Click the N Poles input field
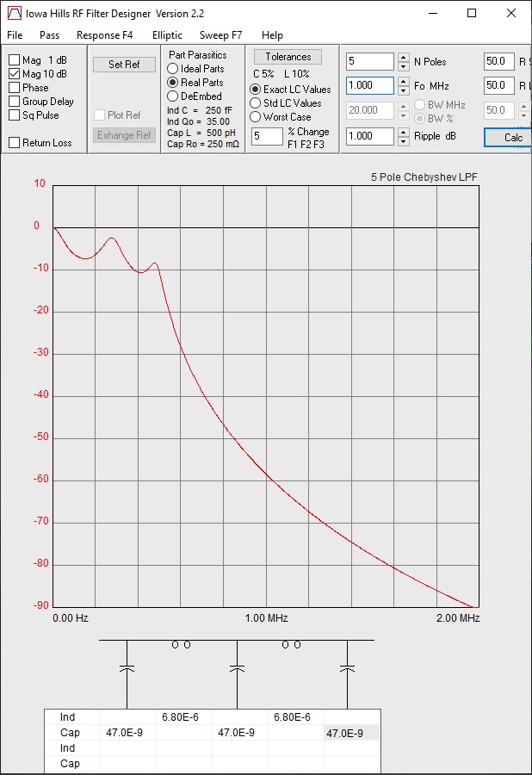 coord(370,61)
